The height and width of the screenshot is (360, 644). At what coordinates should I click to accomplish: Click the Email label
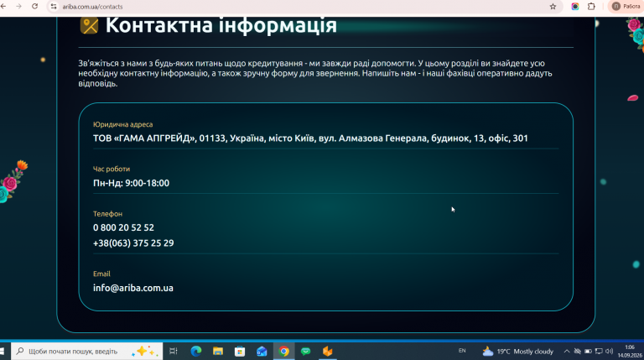(x=101, y=274)
